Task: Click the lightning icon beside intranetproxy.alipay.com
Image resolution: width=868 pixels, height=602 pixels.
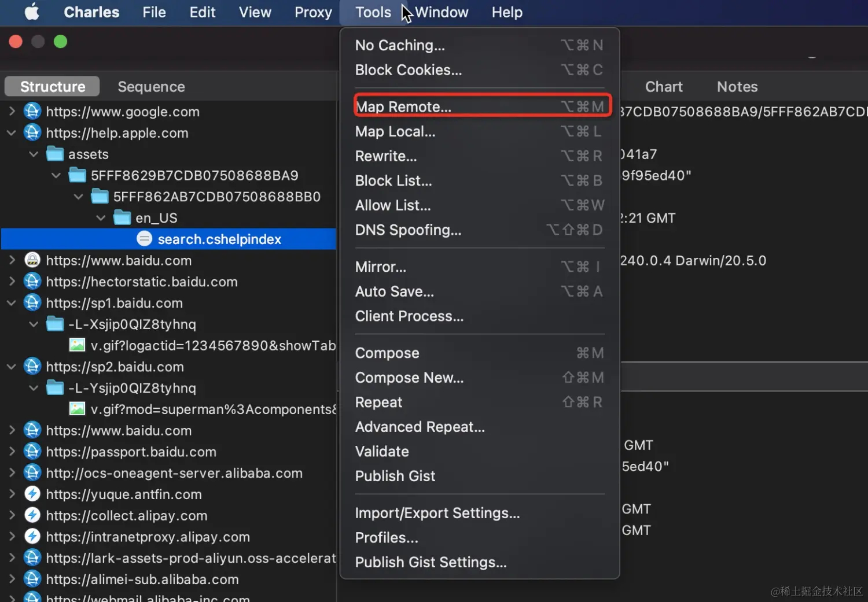Action: (32, 537)
